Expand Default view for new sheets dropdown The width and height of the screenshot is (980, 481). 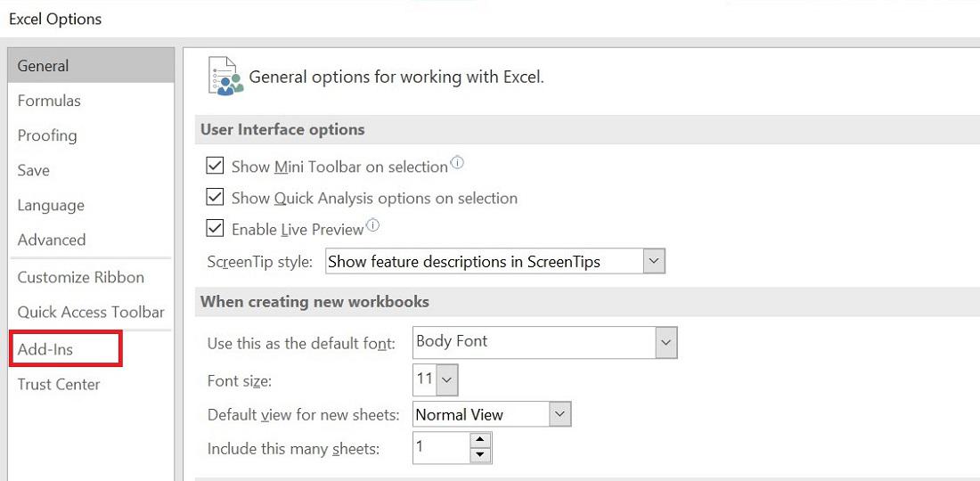tap(559, 414)
